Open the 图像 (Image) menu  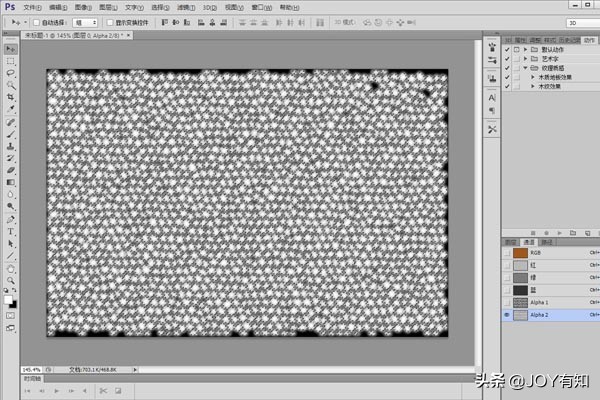click(x=81, y=6)
